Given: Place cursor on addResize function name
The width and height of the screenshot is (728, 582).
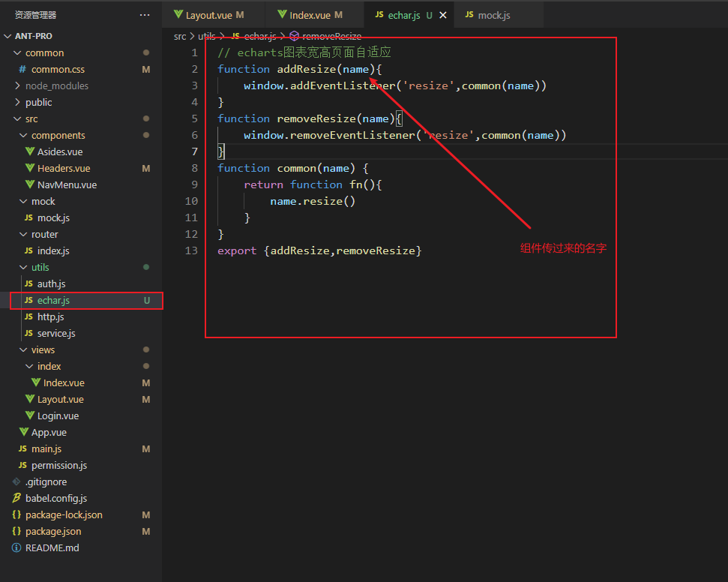Looking at the screenshot, I should coord(307,69).
